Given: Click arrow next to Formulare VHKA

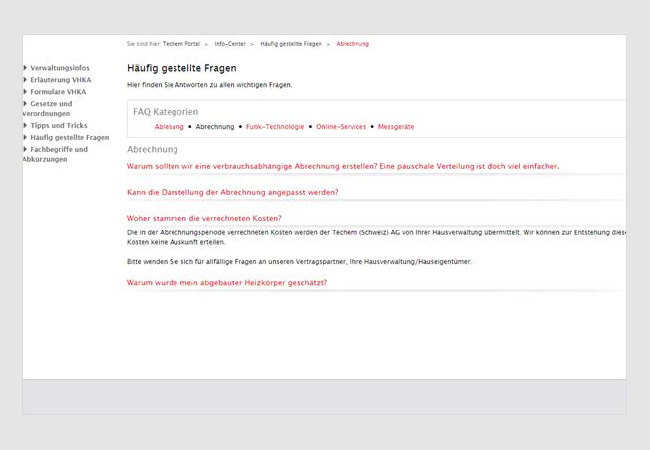Looking at the screenshot, I should (25, 92).
